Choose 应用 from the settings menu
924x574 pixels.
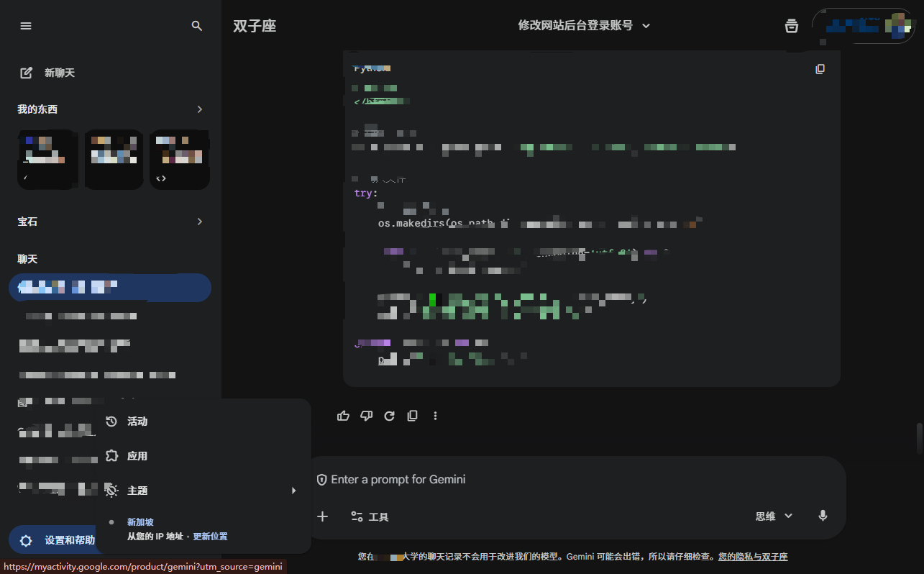203,456
